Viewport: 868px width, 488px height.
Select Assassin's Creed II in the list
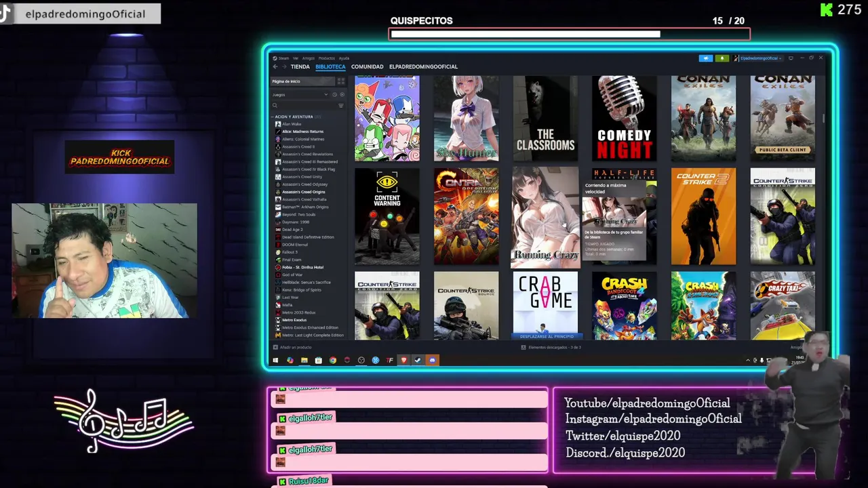[298, 146]
